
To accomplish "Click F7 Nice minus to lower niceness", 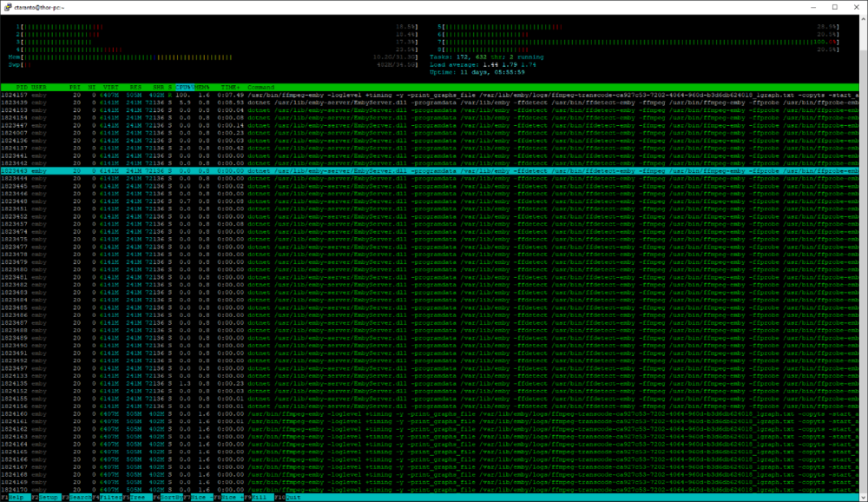I will coord(198,498).
